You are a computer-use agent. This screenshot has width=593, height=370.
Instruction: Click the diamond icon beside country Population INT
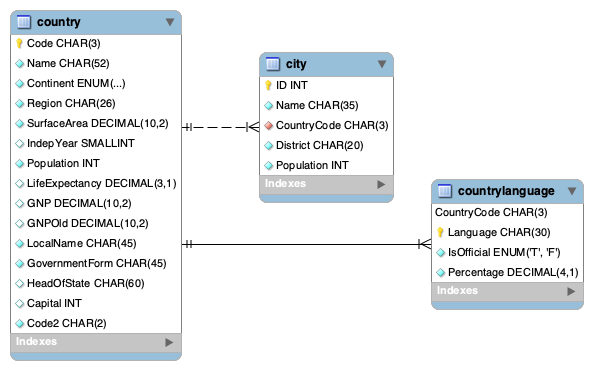pos(20,164)
